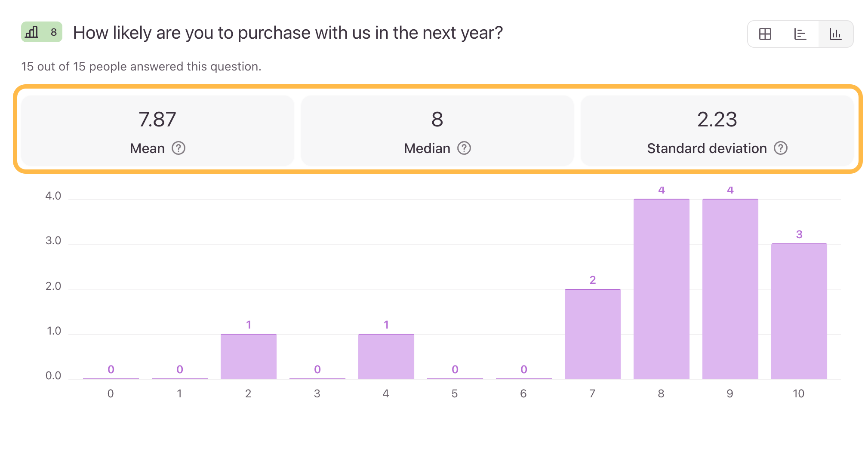Screen dimensions: 868x461
Task: Switch to table view icon
Action: tap(765, 34)
